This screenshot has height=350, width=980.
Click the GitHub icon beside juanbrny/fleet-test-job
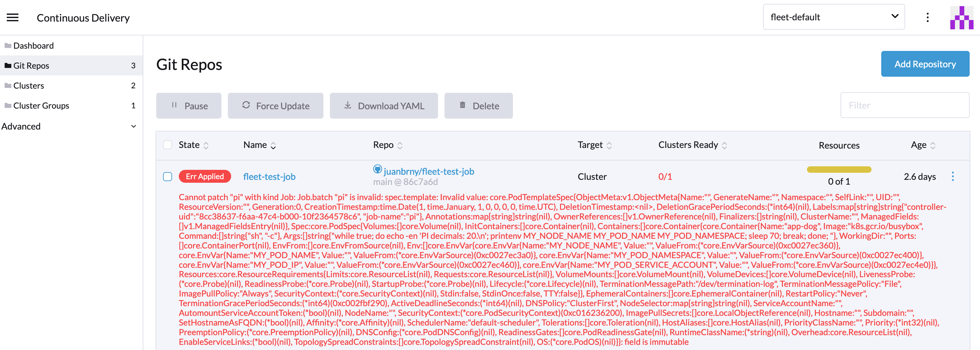coord(377,169)
